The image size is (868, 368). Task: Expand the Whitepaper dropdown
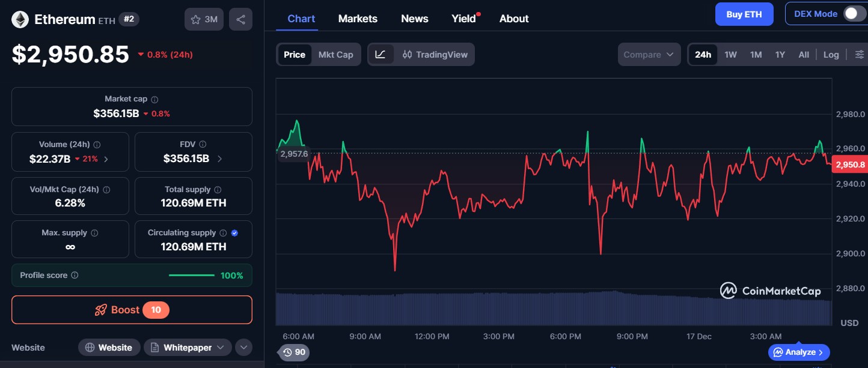click(222, 347)
